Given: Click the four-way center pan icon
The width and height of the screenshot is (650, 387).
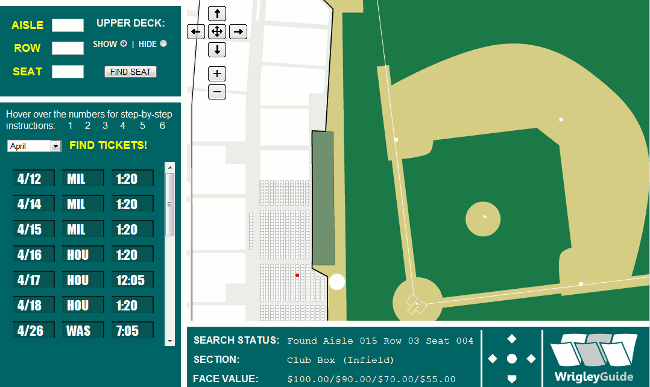Looking at the screenshot, I should (217, 31).
